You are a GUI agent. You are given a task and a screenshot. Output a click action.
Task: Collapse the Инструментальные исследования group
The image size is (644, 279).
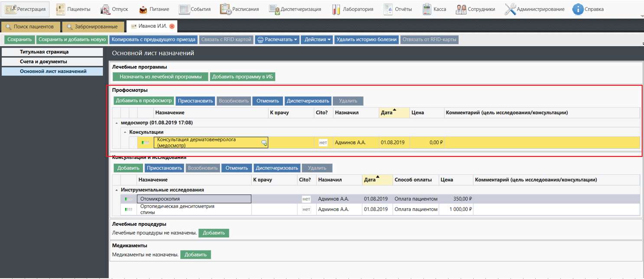click(x=117, y=190)
